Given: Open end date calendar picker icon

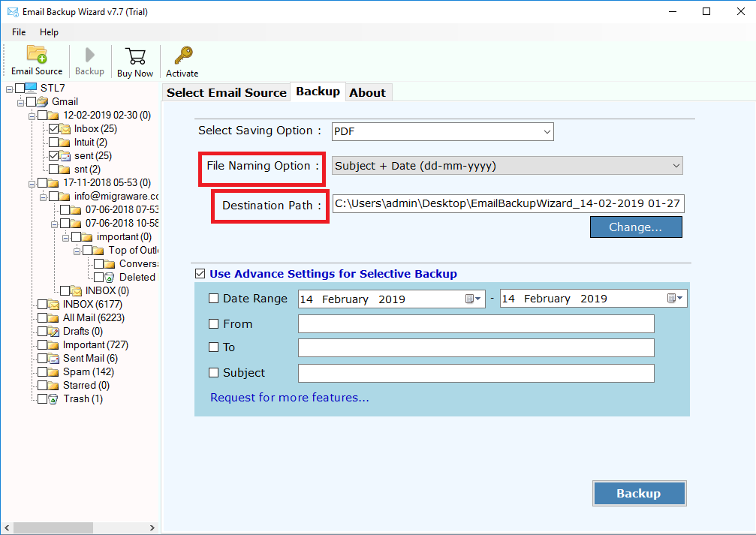Looking at the screenshot, I should (x=675, y=299).
